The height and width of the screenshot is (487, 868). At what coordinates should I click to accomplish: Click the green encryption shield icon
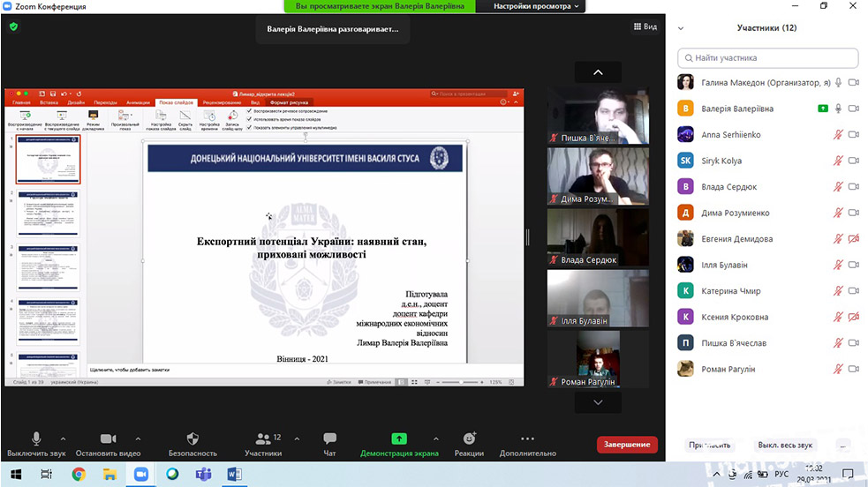click(14, 26)
